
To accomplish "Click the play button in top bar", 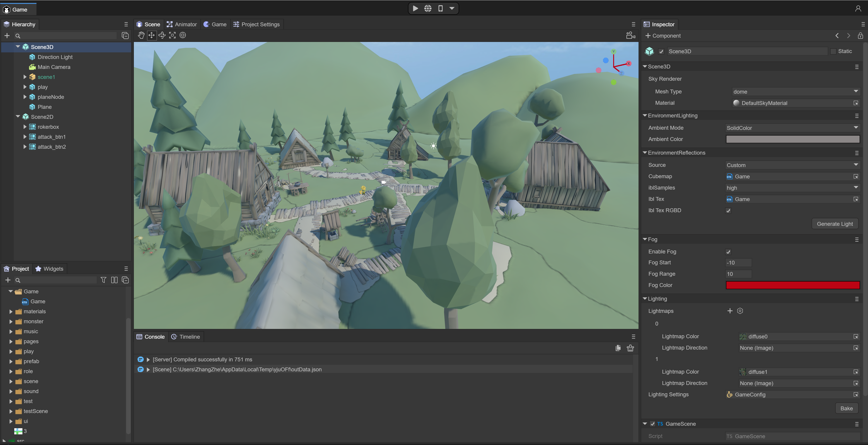I will click(x=415, y=8).
